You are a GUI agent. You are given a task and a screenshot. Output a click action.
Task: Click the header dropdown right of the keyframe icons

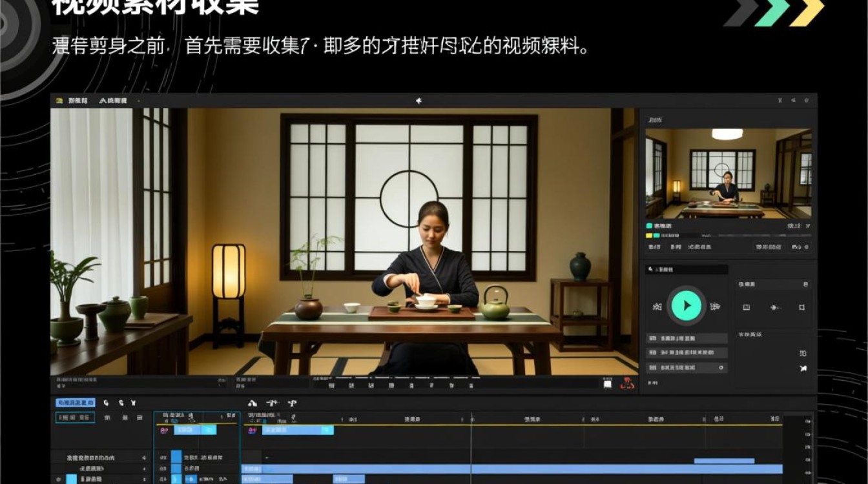click(x=773, y=284)
